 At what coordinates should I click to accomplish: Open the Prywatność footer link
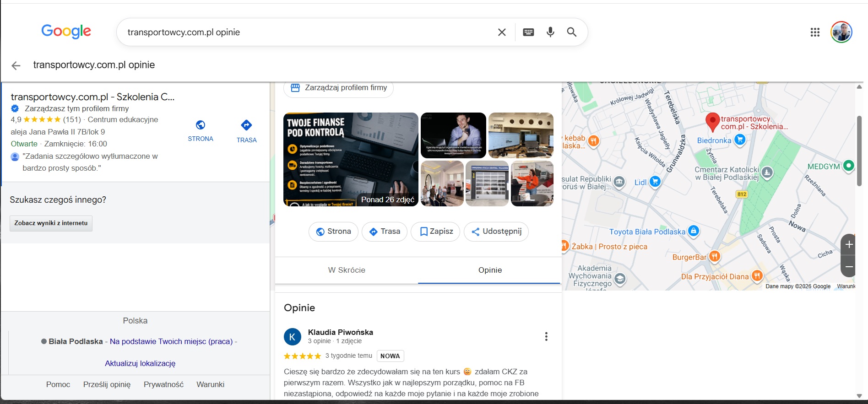(163, 384)
